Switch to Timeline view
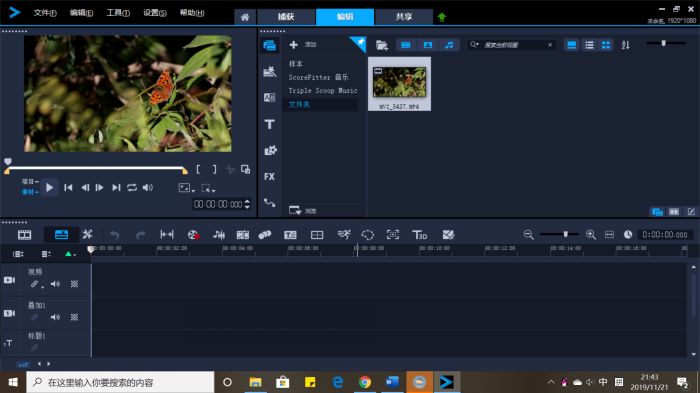This screenshot has height=393, width=700. [x=61, y=234]
